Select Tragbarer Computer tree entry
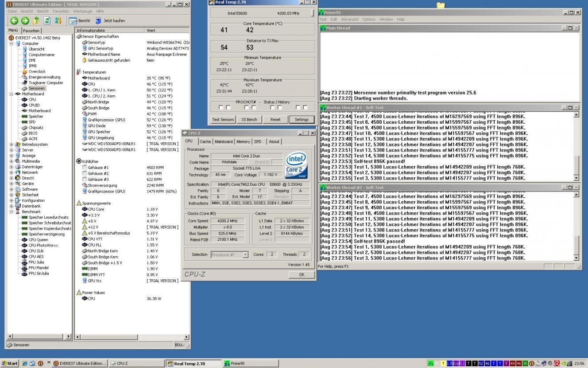588x368 pixels. 46,83
